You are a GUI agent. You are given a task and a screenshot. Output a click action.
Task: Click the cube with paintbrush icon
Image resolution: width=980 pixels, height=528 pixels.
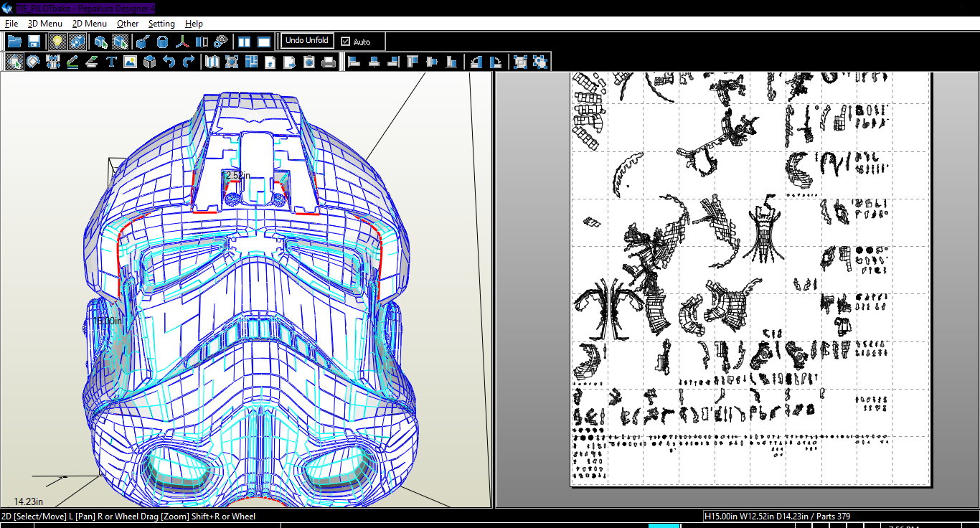tap(143, 42)
